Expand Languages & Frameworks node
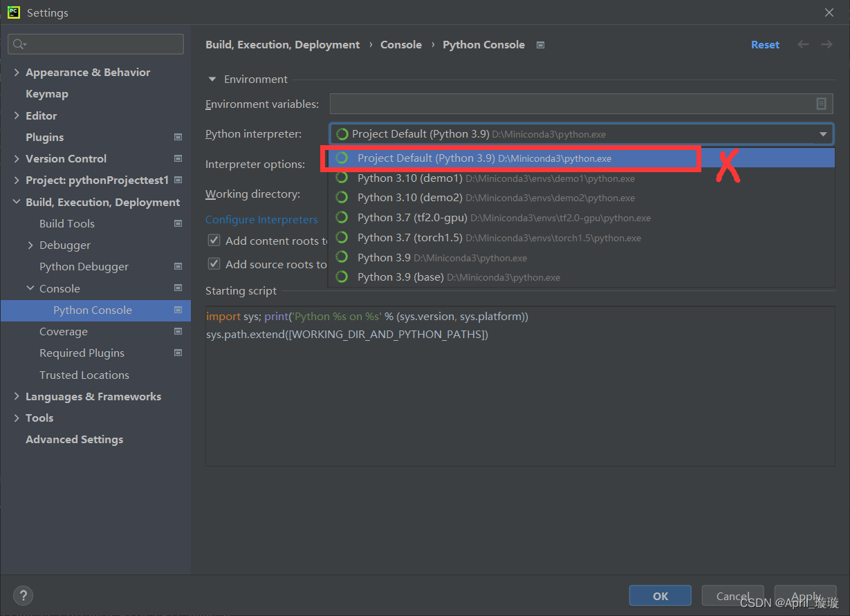 coord(17,396)
